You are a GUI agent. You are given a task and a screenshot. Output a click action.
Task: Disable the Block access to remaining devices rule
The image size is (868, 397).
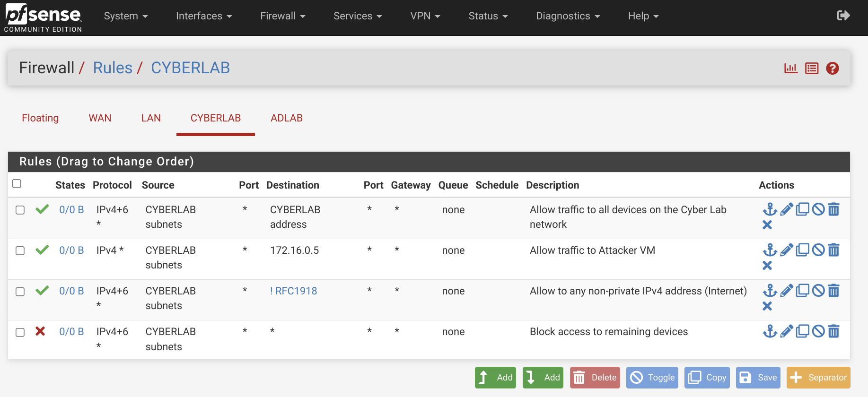(818, 331)
